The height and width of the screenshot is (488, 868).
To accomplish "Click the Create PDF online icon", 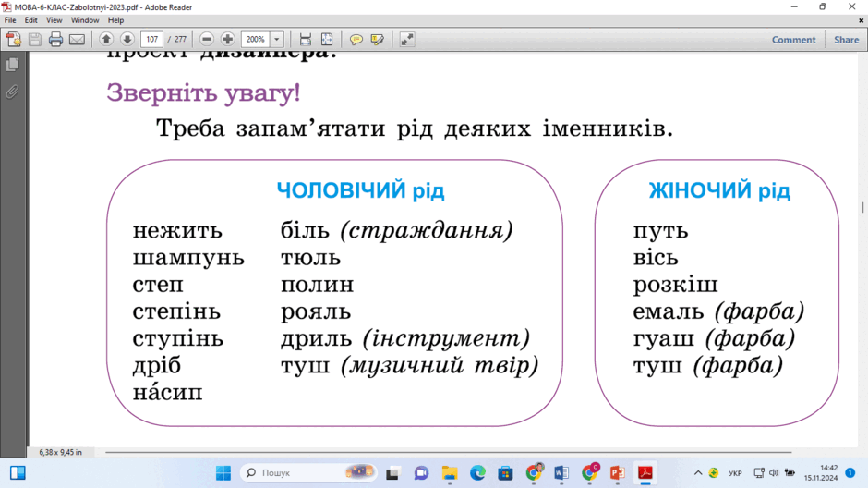I will click(13, 40).
